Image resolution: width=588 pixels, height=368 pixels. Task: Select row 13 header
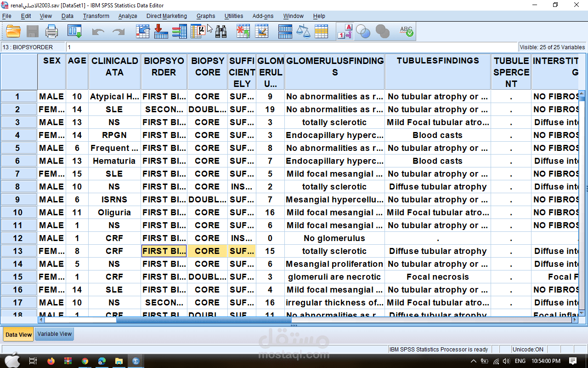click(x=19, y=251)
